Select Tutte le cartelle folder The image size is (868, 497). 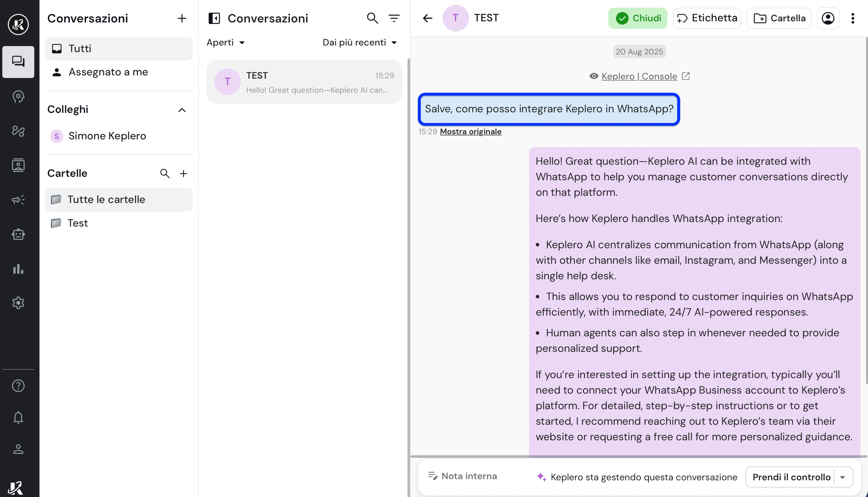pyautogui.click(x=119, y=200)
